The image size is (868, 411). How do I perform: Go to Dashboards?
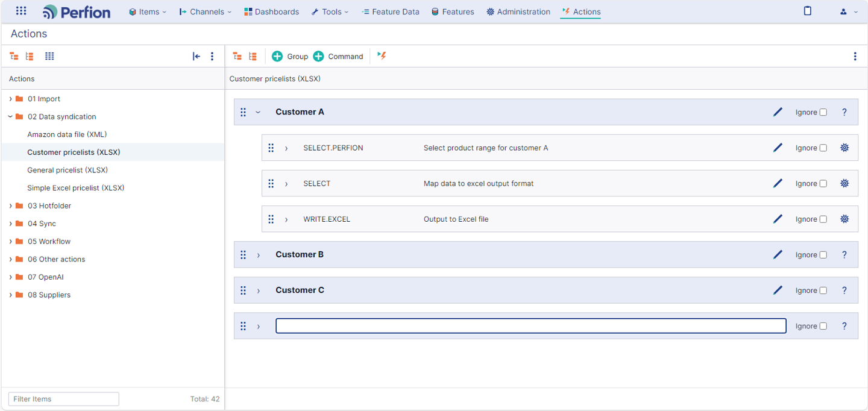coord(271,11)
